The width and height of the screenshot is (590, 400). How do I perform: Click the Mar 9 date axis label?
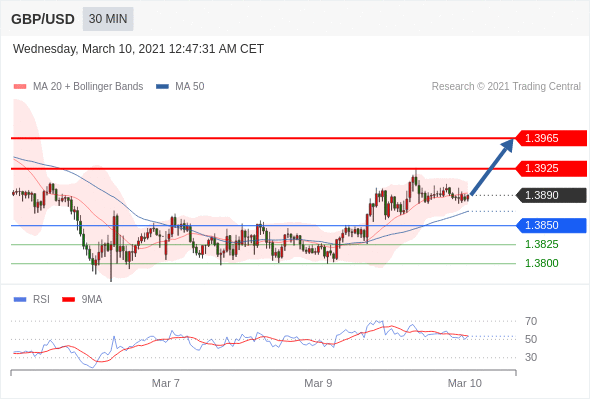(318, 383)
